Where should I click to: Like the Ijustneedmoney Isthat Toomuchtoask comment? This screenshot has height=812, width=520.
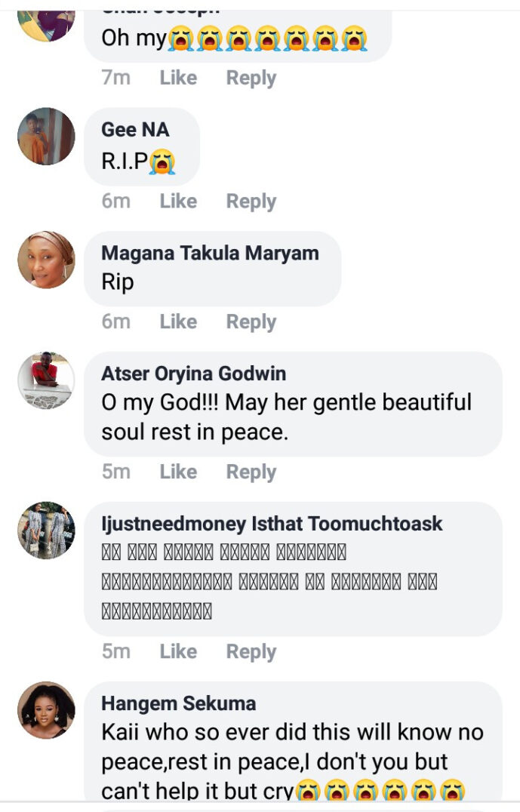click(x=178, y=651)
